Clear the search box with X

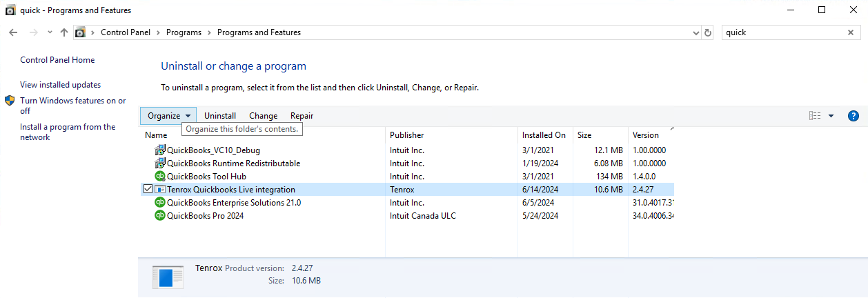[851, 32]
